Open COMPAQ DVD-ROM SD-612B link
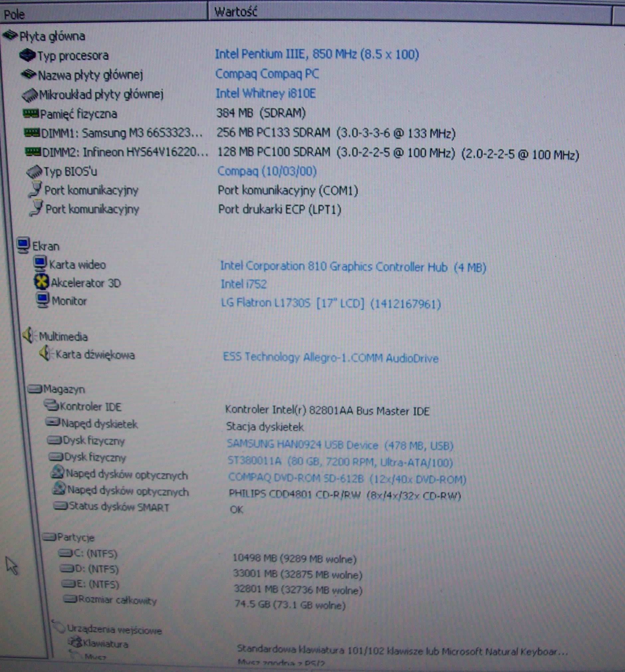This screenshot has height=672, width=625. [x=347, y=478]
